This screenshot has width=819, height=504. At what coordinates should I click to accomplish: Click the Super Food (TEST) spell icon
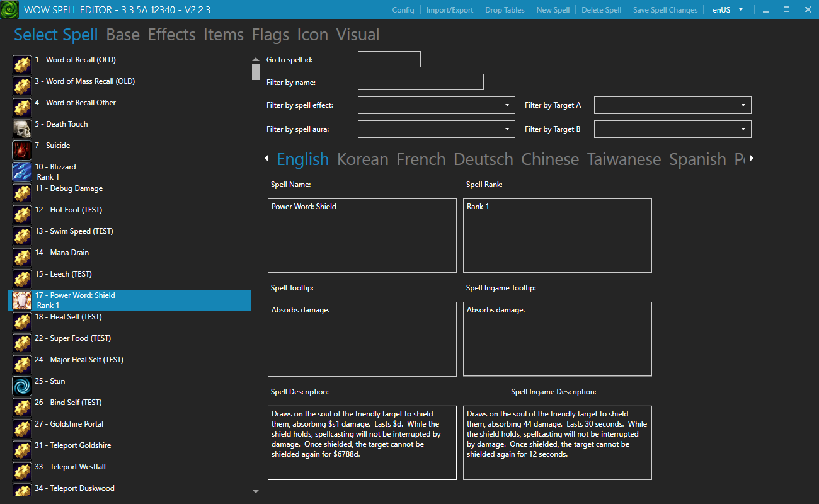pos(22,343)
